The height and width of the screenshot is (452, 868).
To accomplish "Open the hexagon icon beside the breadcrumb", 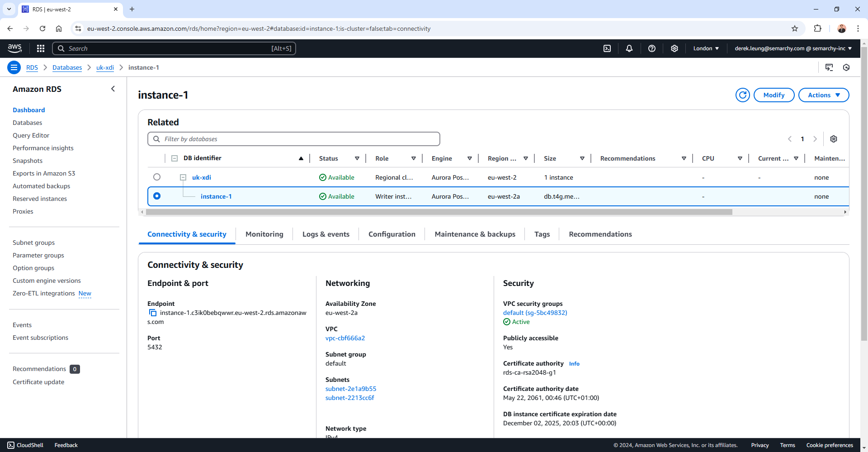I will point(846,67).
